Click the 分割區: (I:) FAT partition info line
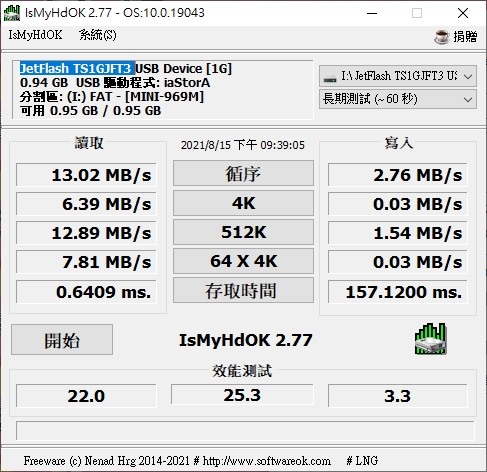 pyautogui.click(x=112, y=97)
